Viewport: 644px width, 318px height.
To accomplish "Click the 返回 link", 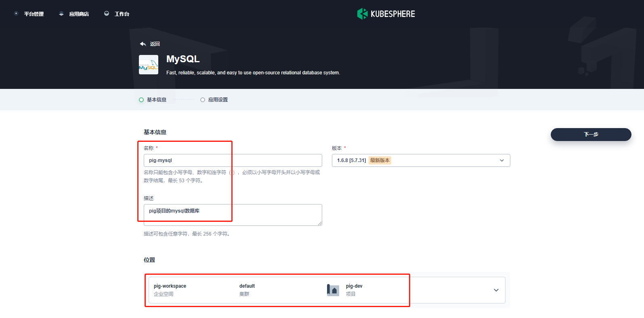I will [155, 44].
